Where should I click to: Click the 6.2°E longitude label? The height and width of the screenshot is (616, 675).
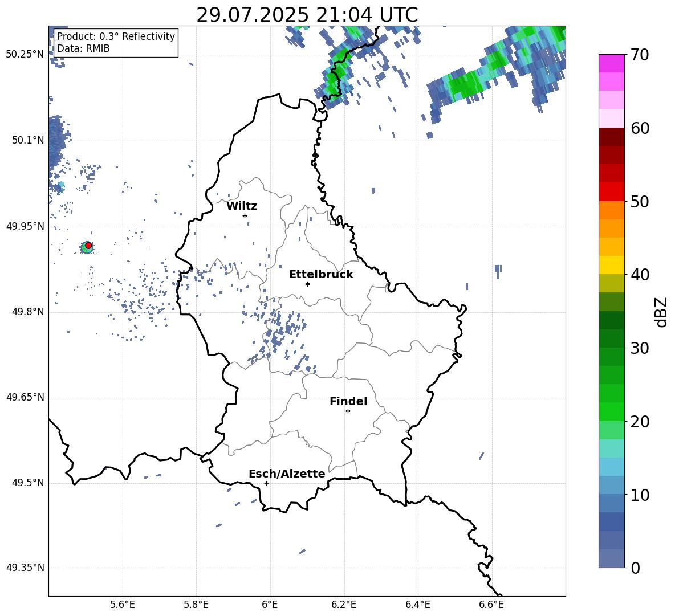(344, 605)
